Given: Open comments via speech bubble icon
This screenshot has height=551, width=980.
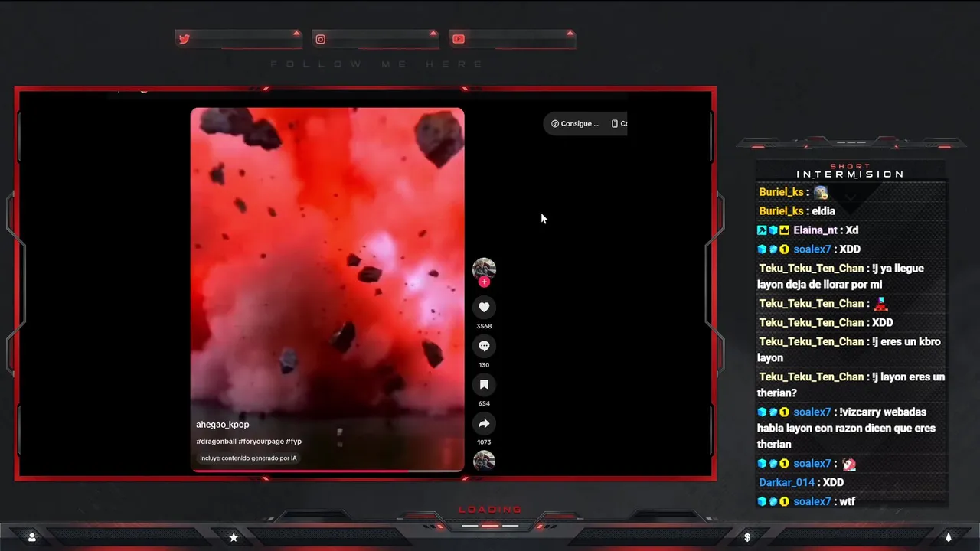Looking at the screenshot, I should [484, 346].
